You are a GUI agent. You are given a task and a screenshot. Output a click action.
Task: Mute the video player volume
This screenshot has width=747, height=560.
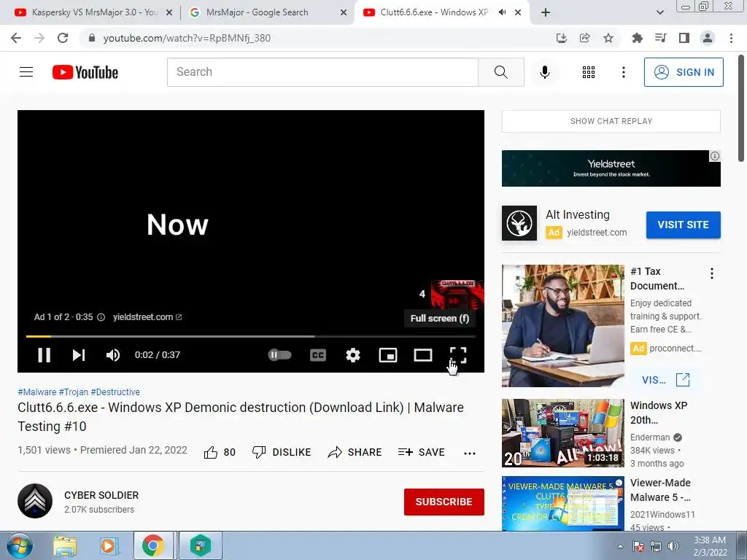coord(113,355)
